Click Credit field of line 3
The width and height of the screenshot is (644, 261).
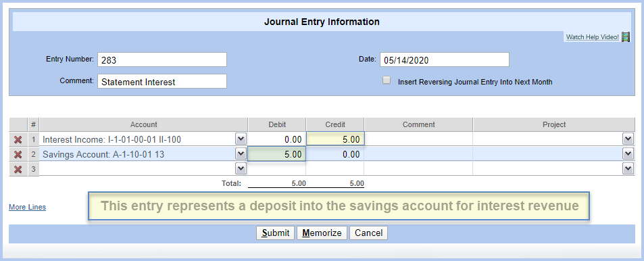335,168
